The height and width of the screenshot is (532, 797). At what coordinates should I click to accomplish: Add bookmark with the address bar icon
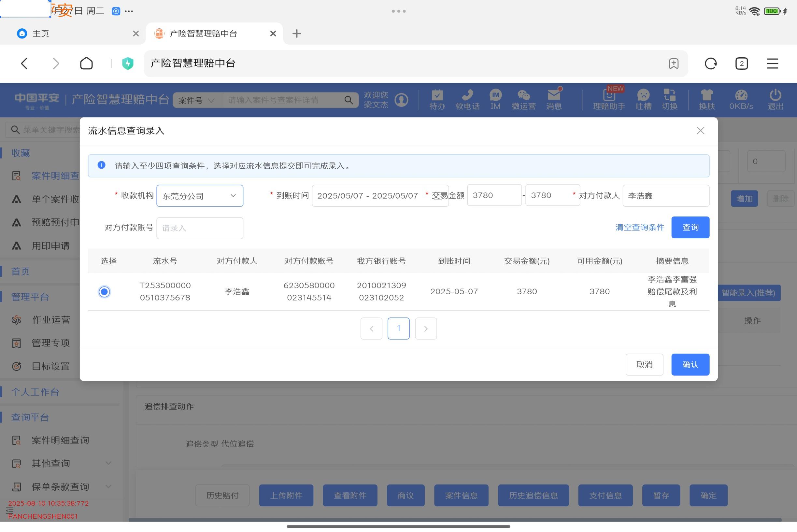(x=674, y=63)
